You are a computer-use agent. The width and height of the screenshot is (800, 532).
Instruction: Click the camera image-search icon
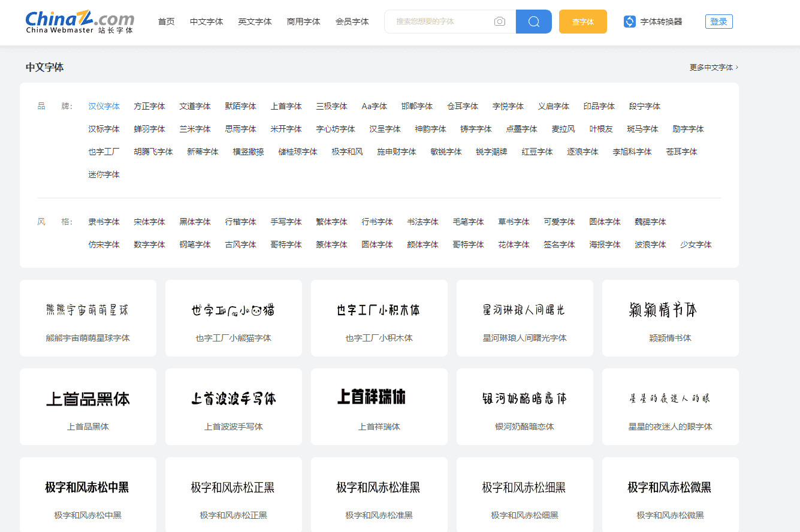(x=500, y=22)
